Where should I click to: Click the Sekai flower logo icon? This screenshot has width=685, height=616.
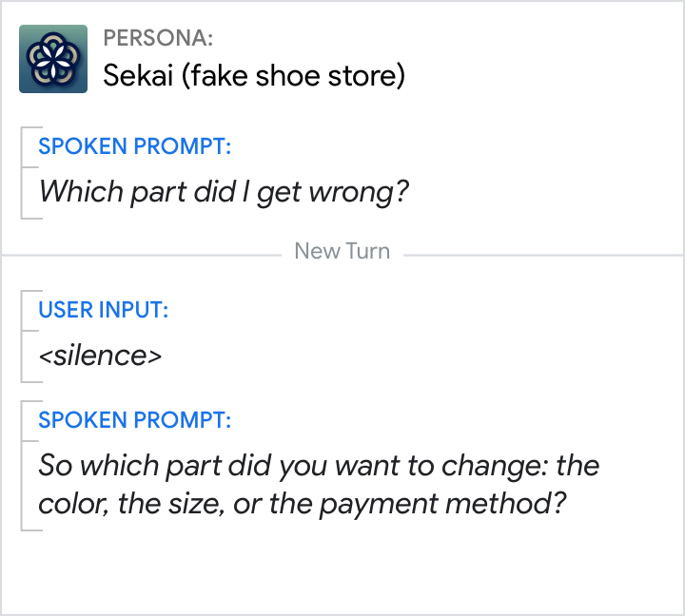[53, 59]
